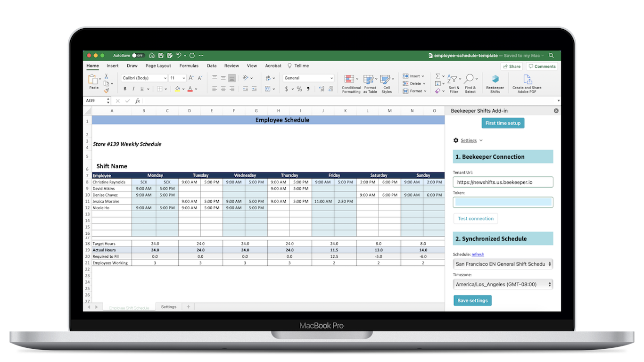Click the Copy icon
Viewport: 644px width, 362px height.
pyautogui.click(x=107, y=83)
